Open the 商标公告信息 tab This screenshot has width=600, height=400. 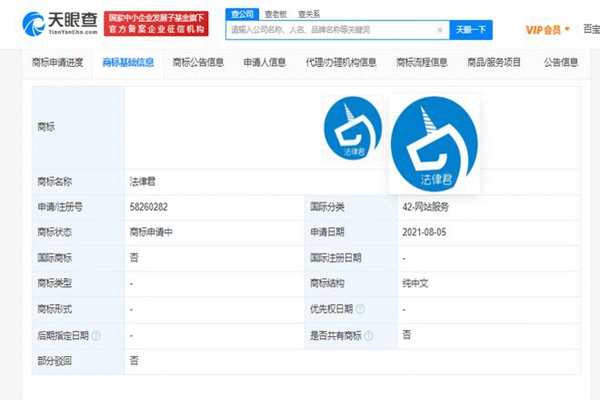[198, 62]
